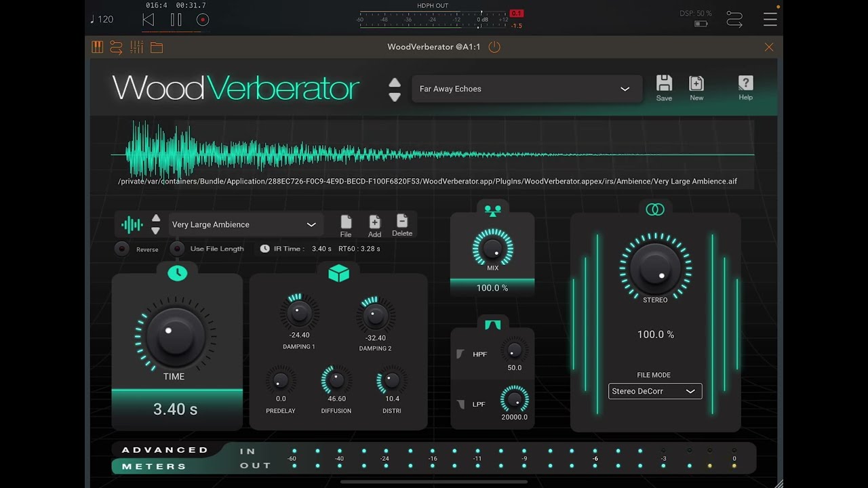The image size is (868, 488).
Task: Enable Use File Length toggle
Action: click(x=177, y=249)
